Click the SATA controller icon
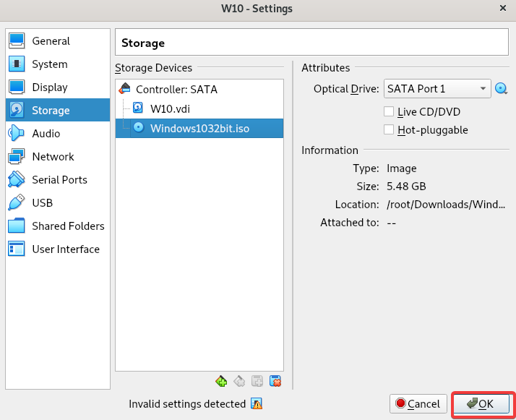516x420 pixels. [125, 88]
